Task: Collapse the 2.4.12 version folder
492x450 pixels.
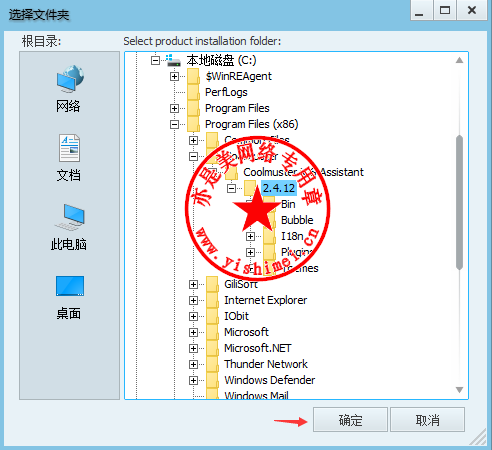Action: [x=231, y=188]
